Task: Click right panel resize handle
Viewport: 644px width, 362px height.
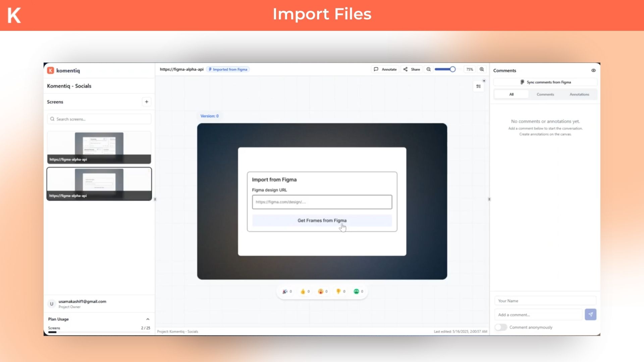Action: click(x=489, y=199)
